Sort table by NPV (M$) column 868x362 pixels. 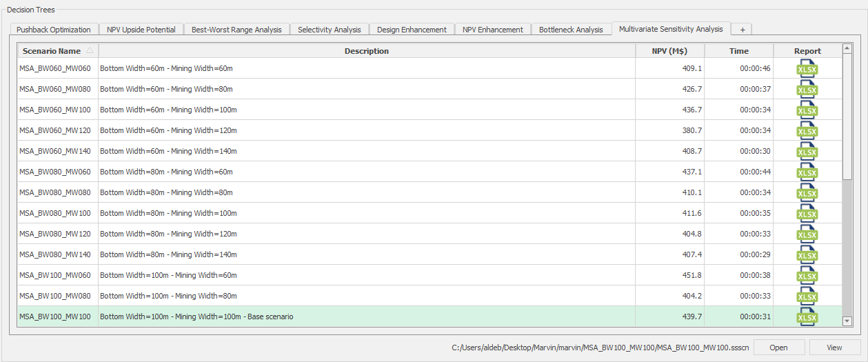coord(669,51)
